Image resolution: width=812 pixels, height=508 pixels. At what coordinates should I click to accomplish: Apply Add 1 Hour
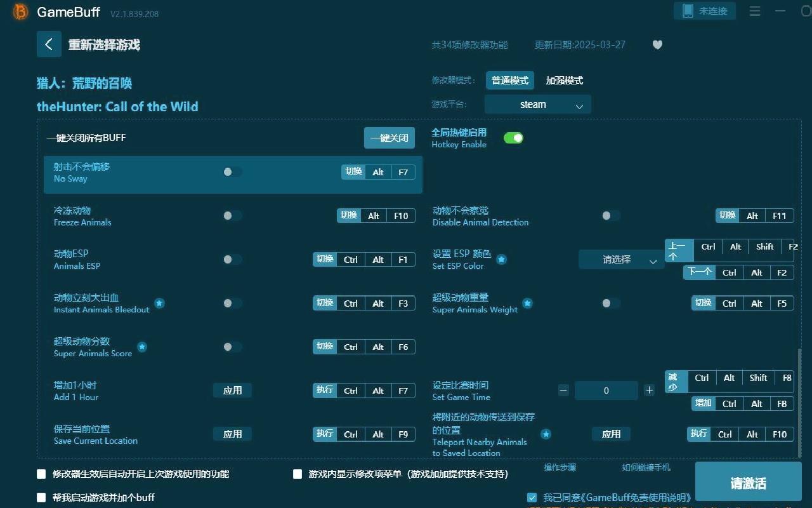point(232,391)
